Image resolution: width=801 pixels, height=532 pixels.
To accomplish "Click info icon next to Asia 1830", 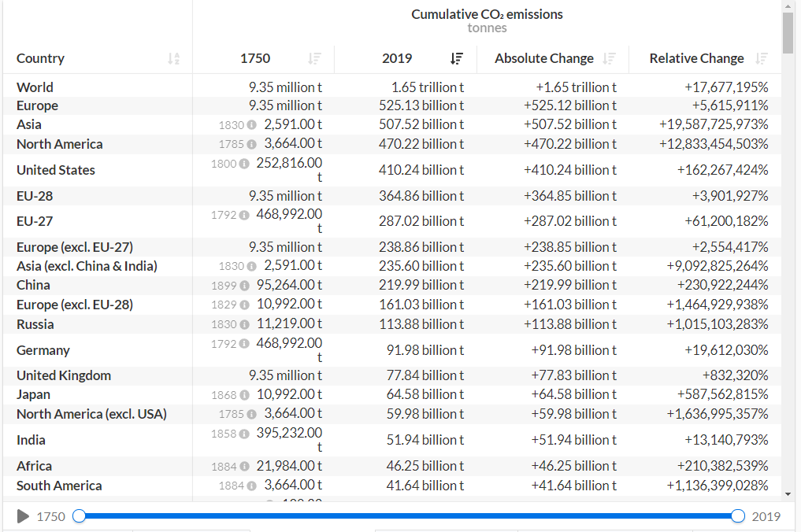I will [x=251, y=125].
